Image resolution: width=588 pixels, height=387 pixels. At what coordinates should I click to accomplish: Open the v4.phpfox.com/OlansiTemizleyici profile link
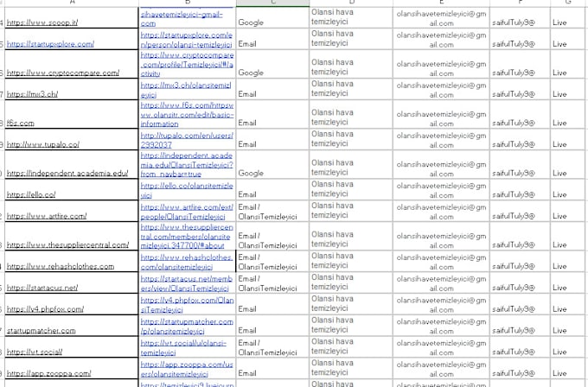[187, 304]
